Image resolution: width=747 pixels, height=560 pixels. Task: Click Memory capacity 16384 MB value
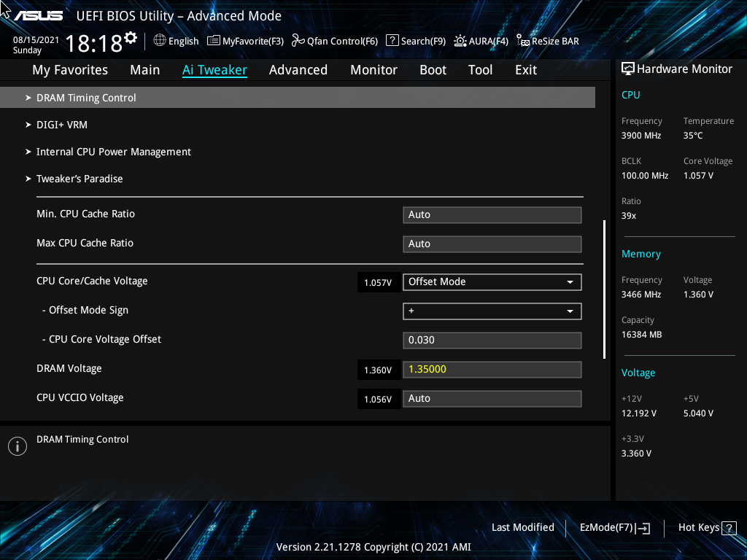point(642,335)
